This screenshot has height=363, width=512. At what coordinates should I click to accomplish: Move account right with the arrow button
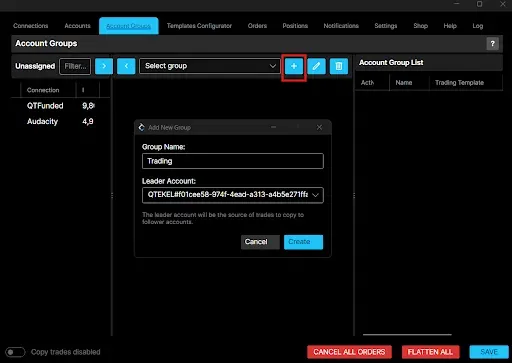(104, 66)
